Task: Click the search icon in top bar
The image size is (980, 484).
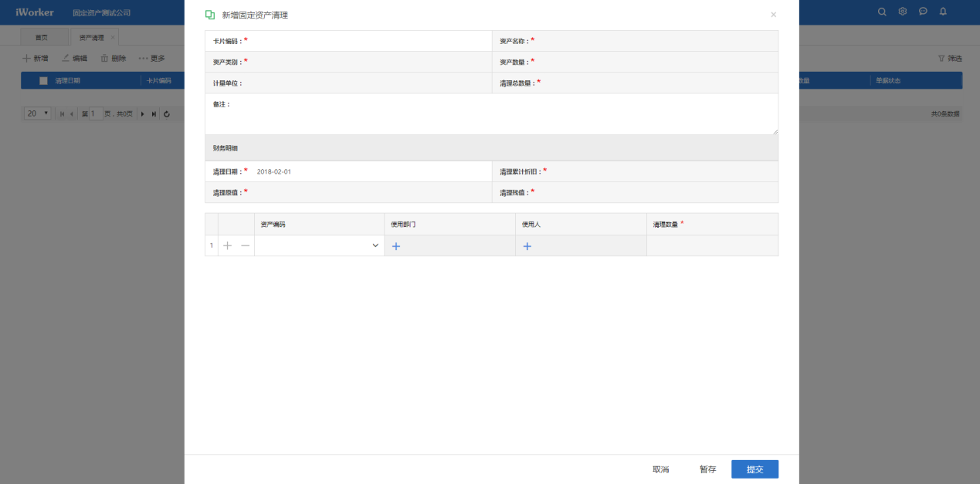Action: (x=883, y=12)
